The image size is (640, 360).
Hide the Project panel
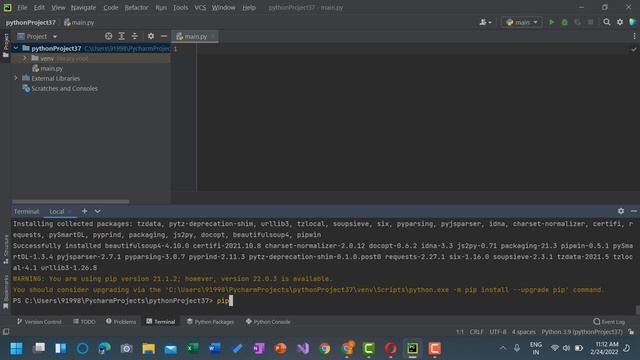tap(164, 36)
